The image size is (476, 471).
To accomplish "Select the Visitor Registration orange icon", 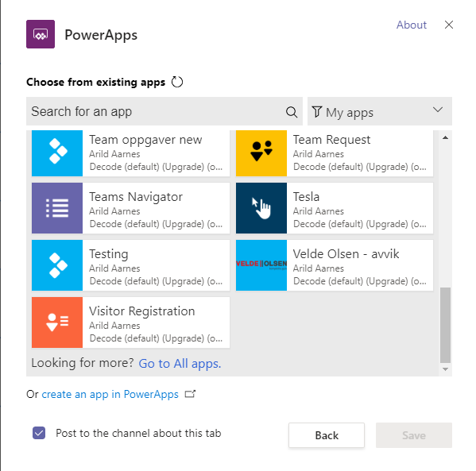I will (x=57, y=322).
